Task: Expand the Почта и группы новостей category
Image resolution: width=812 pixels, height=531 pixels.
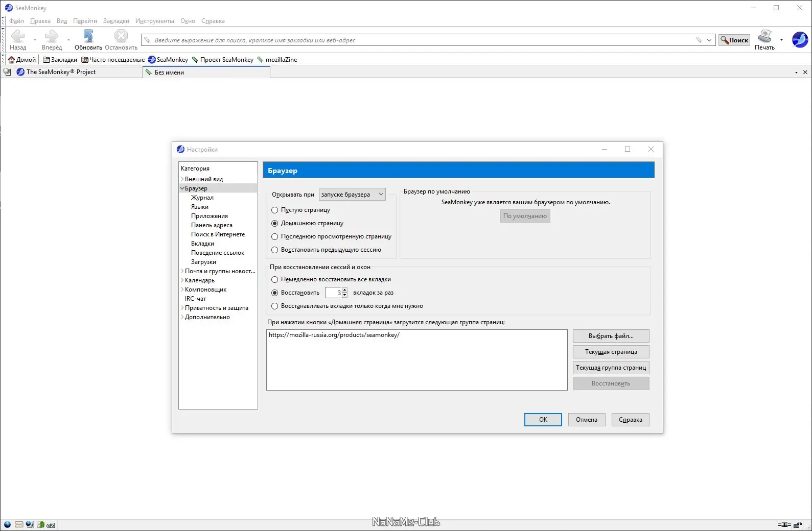Action: [182, 271]
